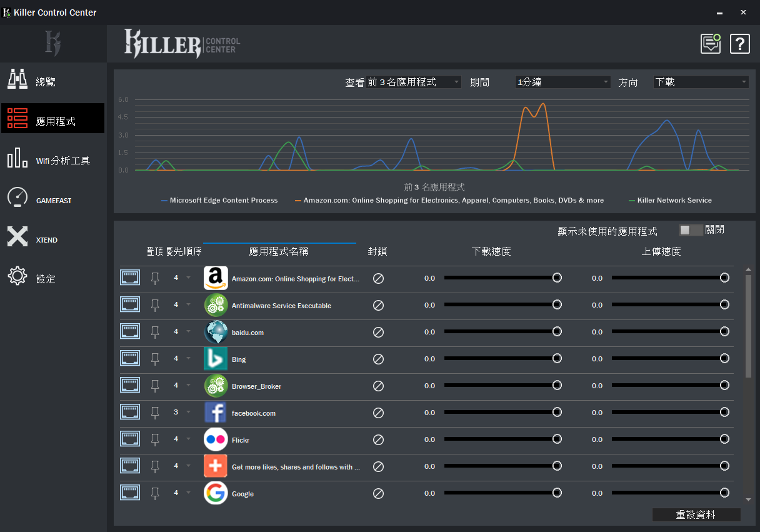Pin Google to the top
760x532 pixels.
coord(156,494)
